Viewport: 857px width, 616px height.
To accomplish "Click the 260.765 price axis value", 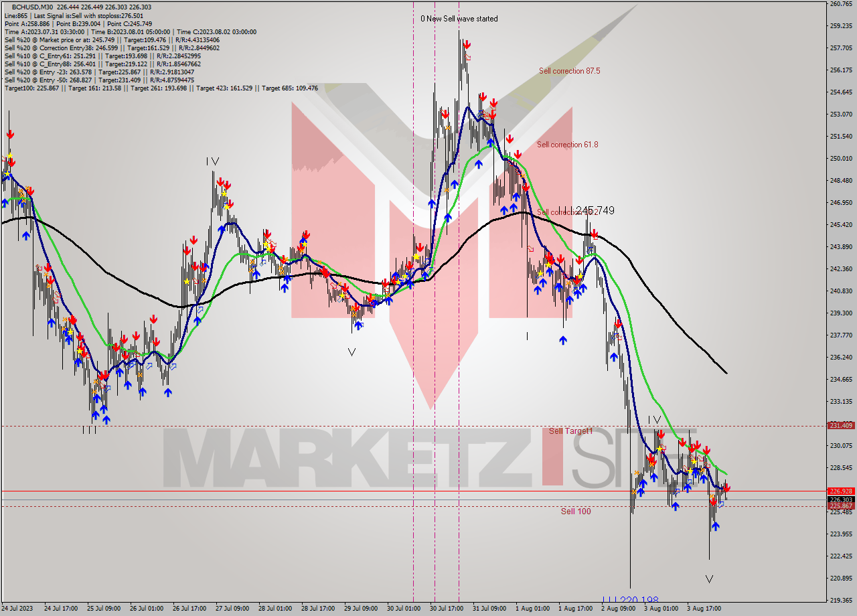I will (x=841, y=4).
